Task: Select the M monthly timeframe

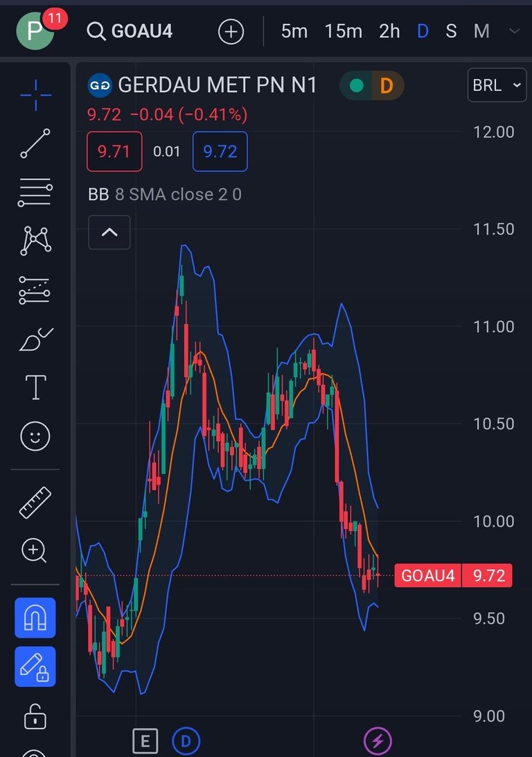Action: (481, 31)
